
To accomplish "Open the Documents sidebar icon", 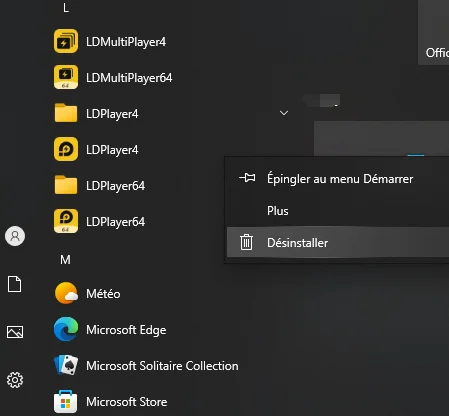I will [15, 284].
